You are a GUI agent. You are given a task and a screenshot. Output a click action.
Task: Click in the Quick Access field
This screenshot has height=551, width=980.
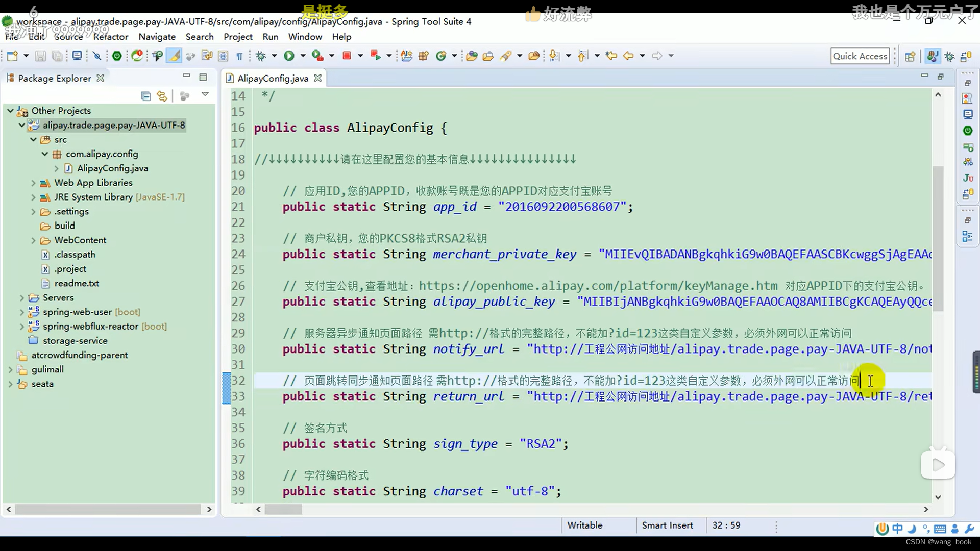[860, 56]
